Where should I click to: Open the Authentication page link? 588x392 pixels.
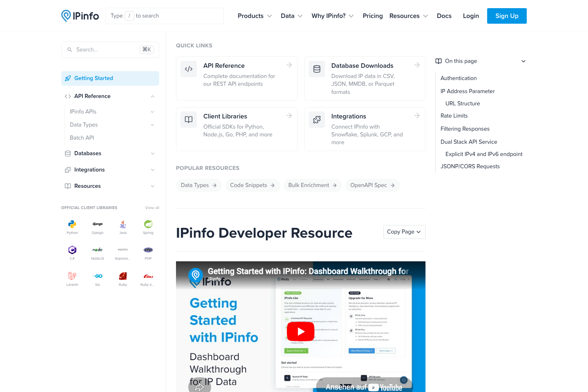[458, 78]
